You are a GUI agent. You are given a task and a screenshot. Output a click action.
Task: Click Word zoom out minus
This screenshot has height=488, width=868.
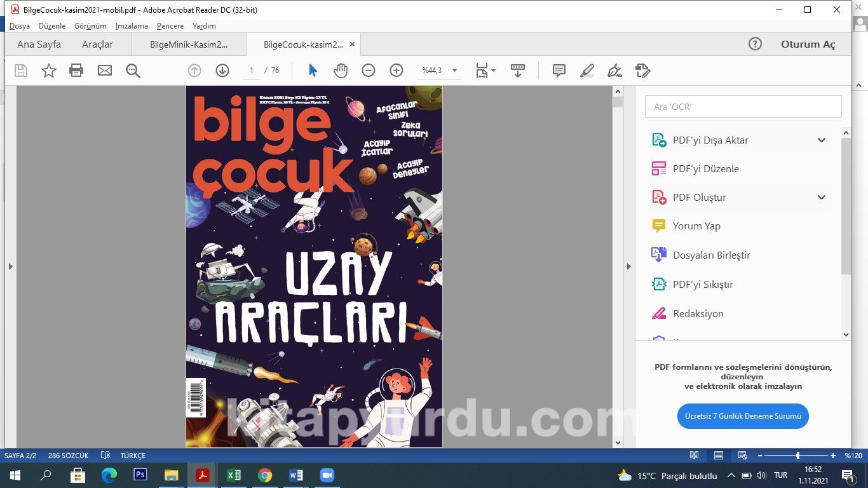[761, 456]
